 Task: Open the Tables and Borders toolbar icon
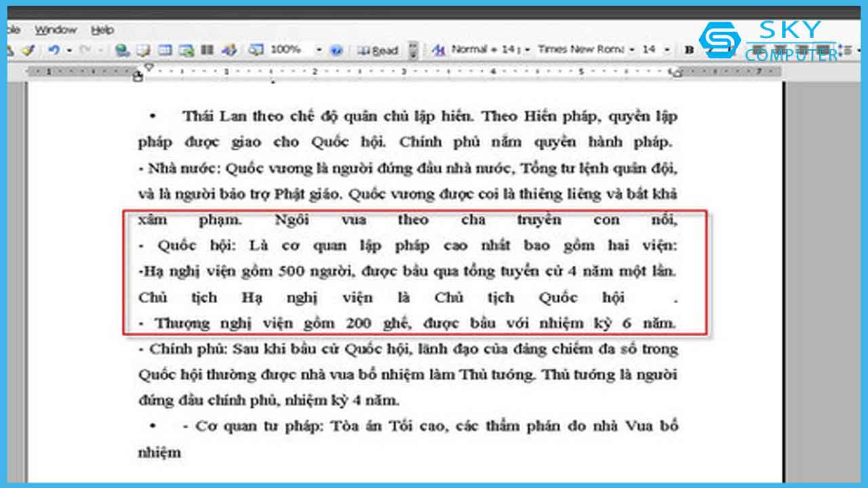[x=143, y=50]
